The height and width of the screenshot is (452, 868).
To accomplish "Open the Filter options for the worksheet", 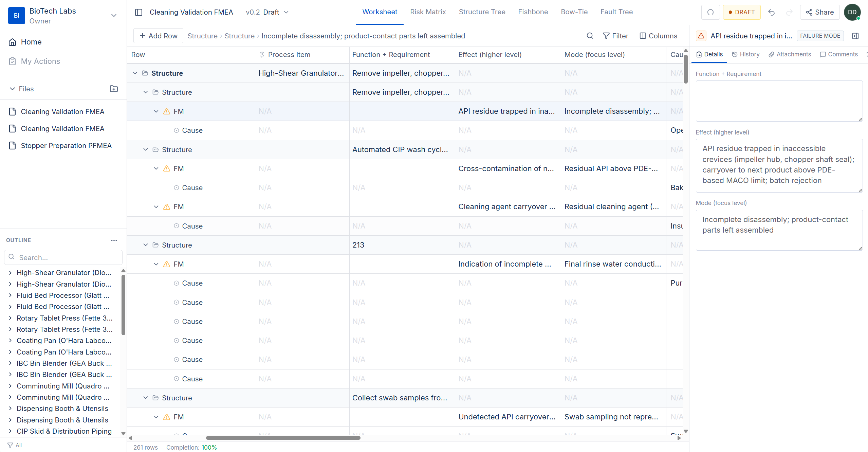I will [x=615, y=36].
